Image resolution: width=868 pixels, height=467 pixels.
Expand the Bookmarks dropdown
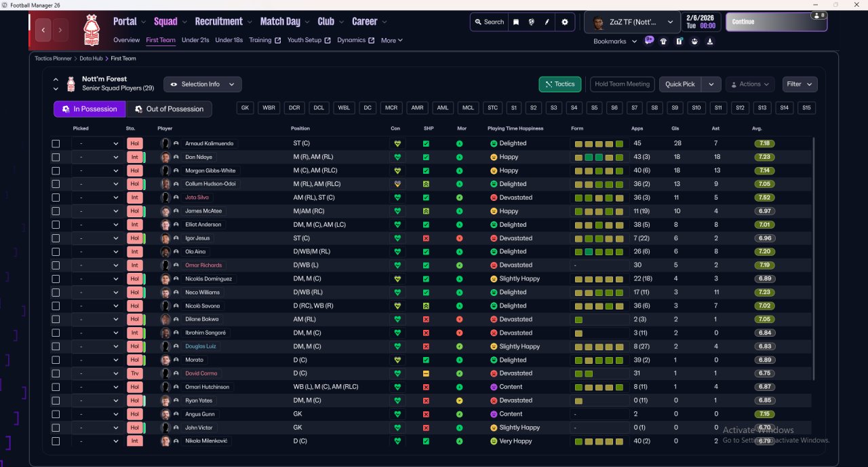point(615,41)
